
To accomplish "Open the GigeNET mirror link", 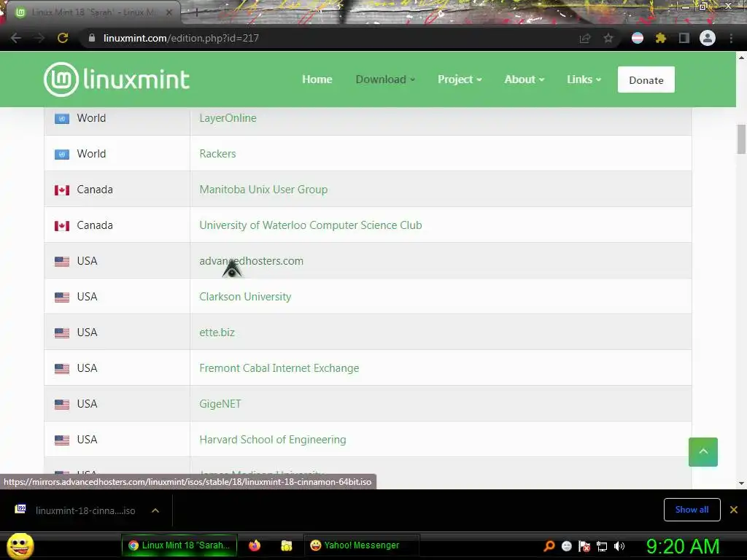I will pos(220,404).
